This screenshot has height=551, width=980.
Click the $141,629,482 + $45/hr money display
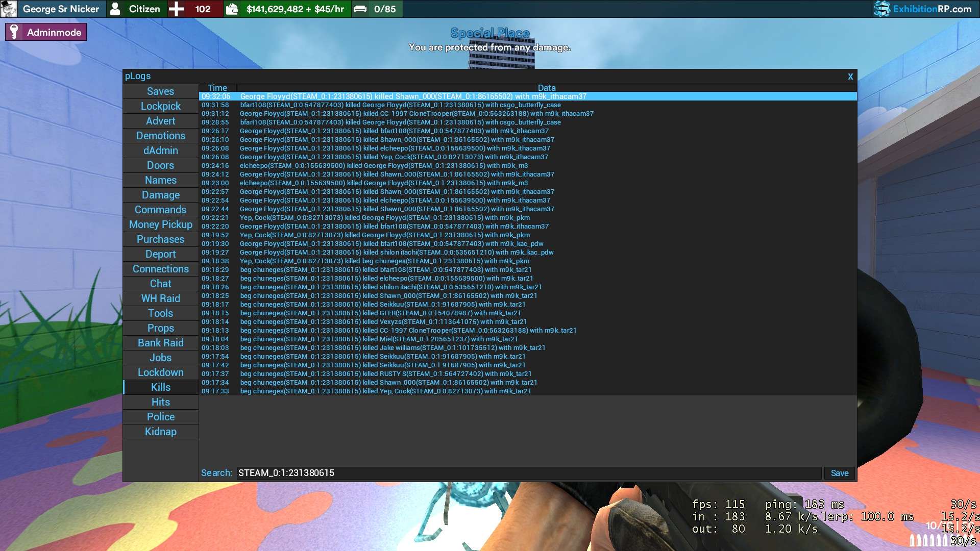point(295,9)
